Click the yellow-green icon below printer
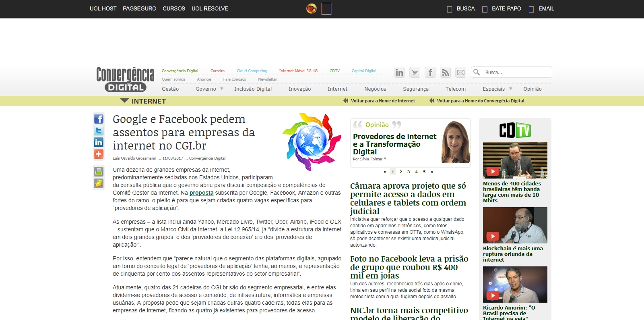Viewport: 644px width, 320px height. (x=99, y=183)
